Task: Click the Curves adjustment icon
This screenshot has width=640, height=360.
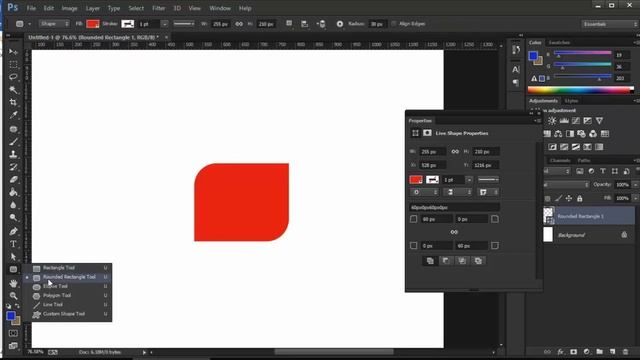Action: [576, 120]
